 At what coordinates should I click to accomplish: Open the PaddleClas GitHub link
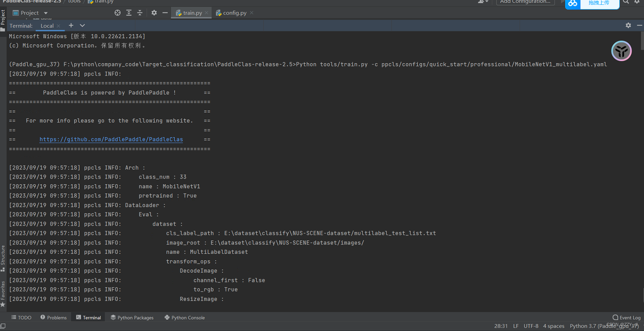[111, 140]
